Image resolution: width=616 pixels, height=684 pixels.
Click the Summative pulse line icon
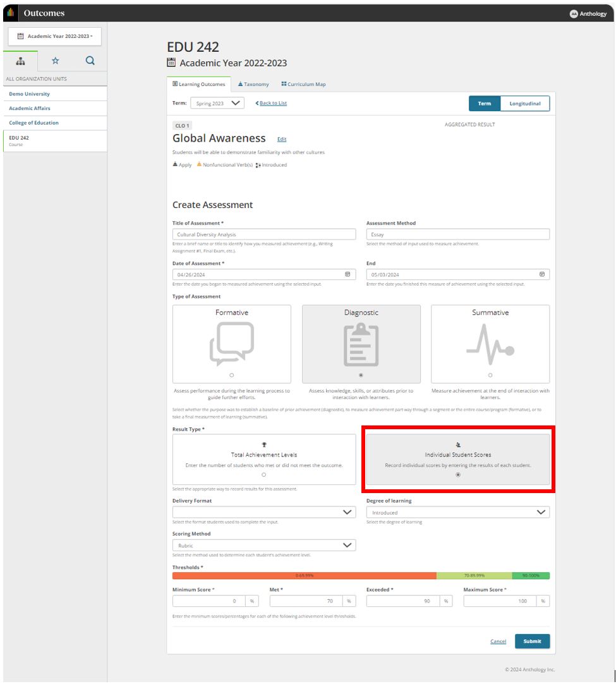(490, 345)
